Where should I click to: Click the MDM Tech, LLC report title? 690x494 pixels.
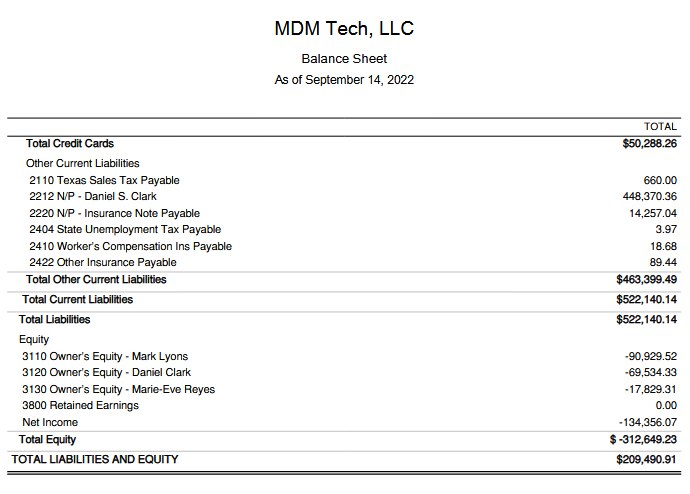click(344, 29)
